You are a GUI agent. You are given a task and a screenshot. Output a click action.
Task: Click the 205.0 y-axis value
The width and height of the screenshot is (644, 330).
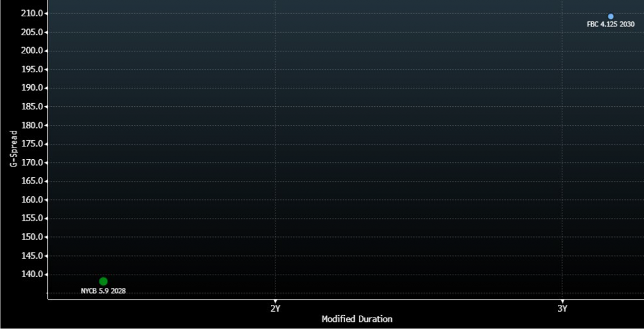click(31, 32)
